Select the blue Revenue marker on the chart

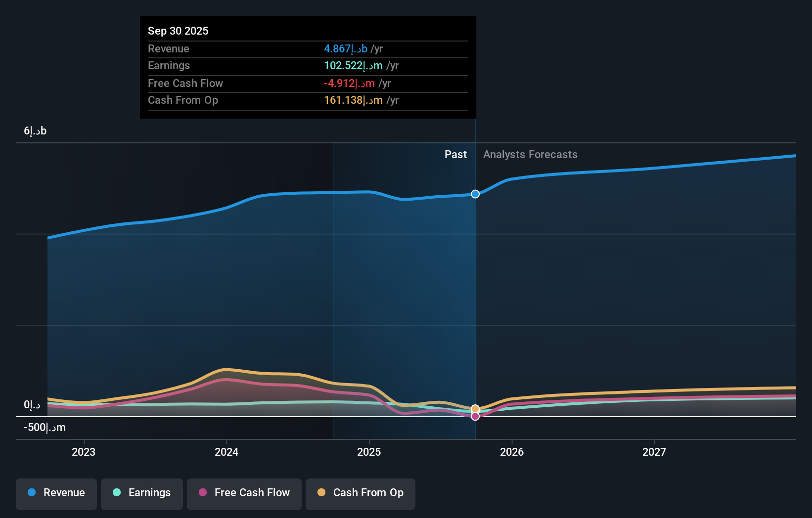click(475, 194)
